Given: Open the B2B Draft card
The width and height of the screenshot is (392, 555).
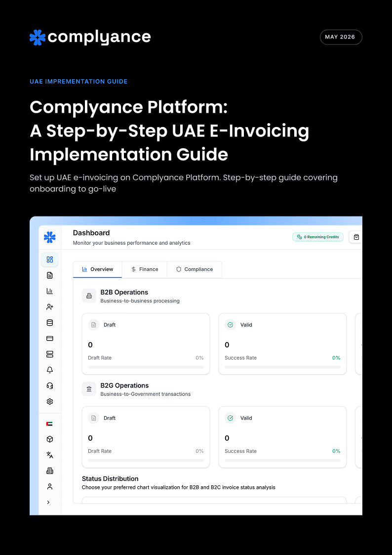Looking at the screenshot, I should pyautogui.click(x=146, y=343).
